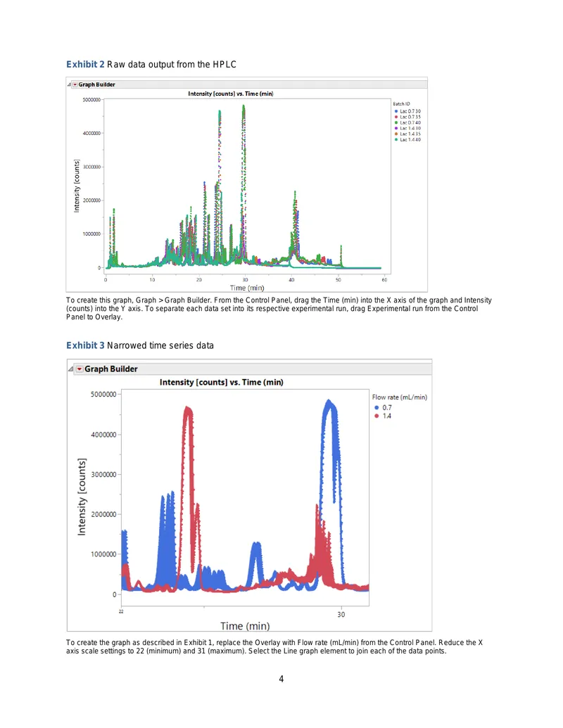
Task: Collapse Exhibit 3 Graph Builder gray disclosure triangle
Action: coord(70,369)
